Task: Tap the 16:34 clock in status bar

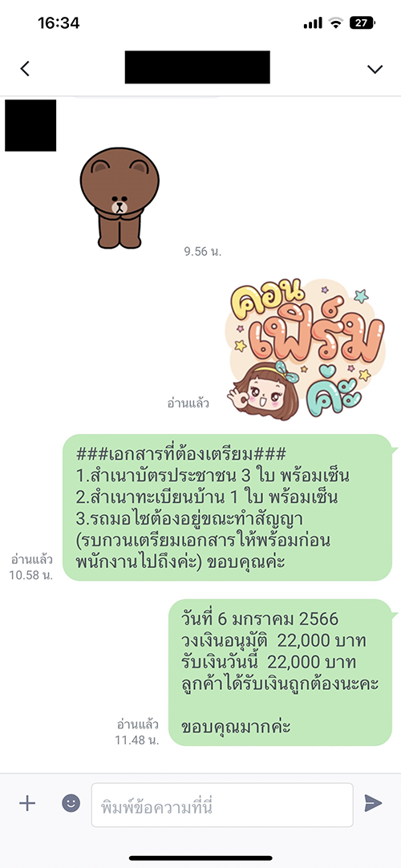Action: [59, 22]
